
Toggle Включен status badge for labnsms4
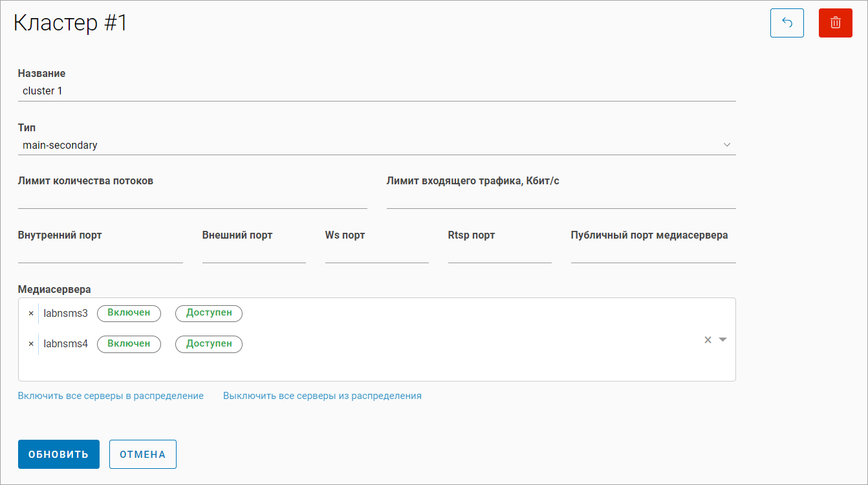click(129, 344)
